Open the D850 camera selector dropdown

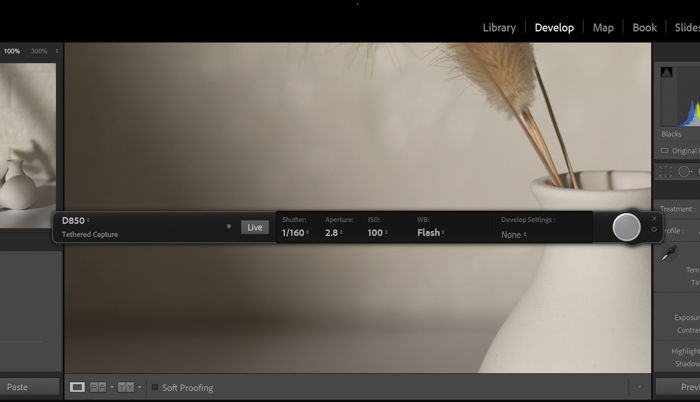tap(75, 221)
